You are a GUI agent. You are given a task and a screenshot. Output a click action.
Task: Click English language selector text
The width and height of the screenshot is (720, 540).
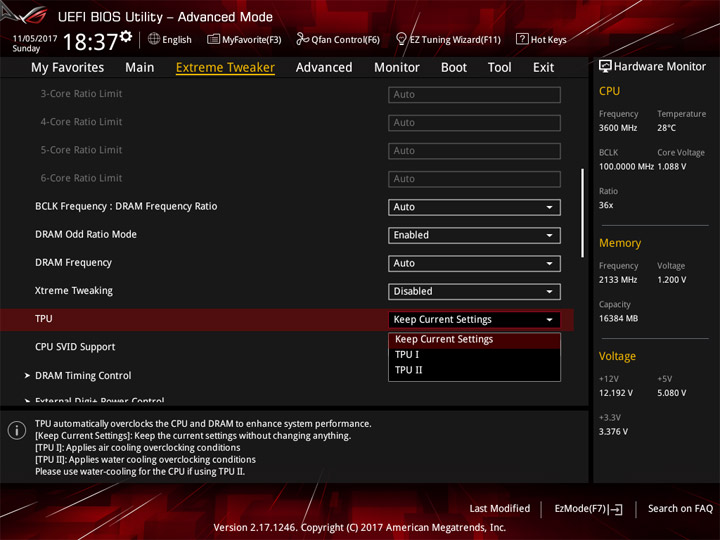(177, 39)
